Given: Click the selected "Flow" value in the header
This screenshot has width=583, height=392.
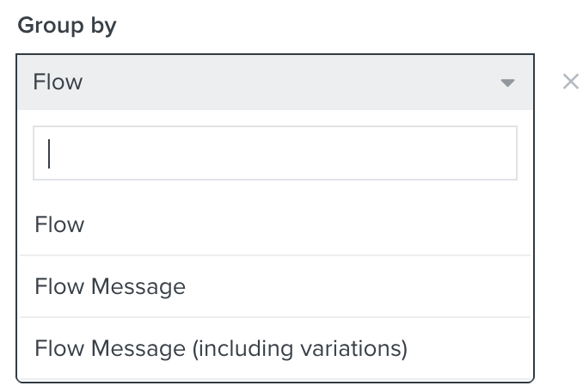Looking at the screenshot, I should [58, 83].
